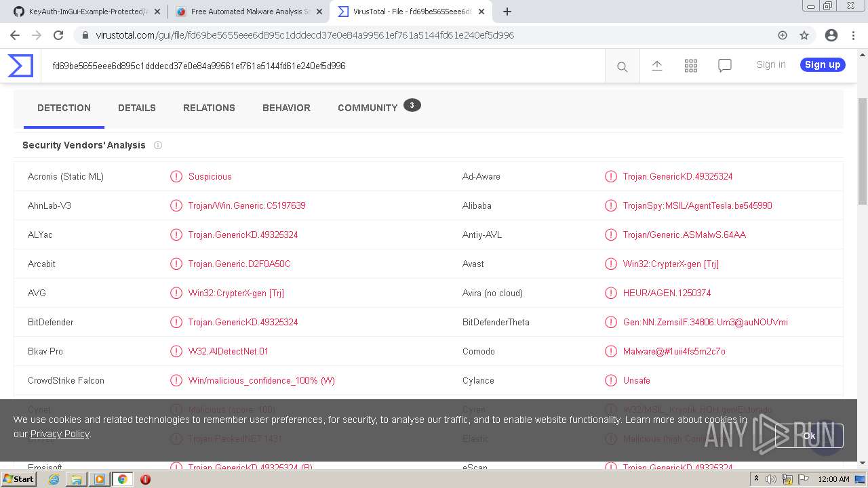Image resolution: width=868 pixels, height=488 pixels.
Task: Click the Sign in link
Action: pos(771,65)
